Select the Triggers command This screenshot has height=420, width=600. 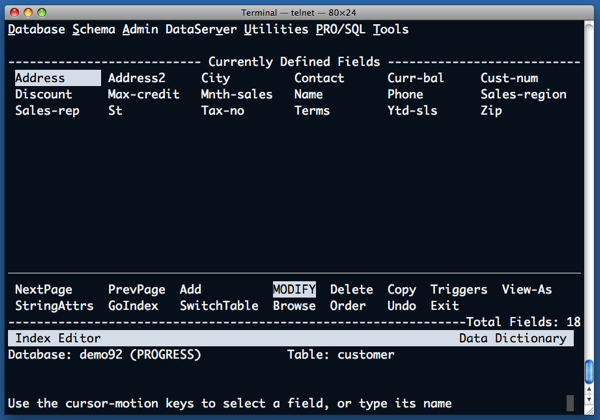(459, 290)
